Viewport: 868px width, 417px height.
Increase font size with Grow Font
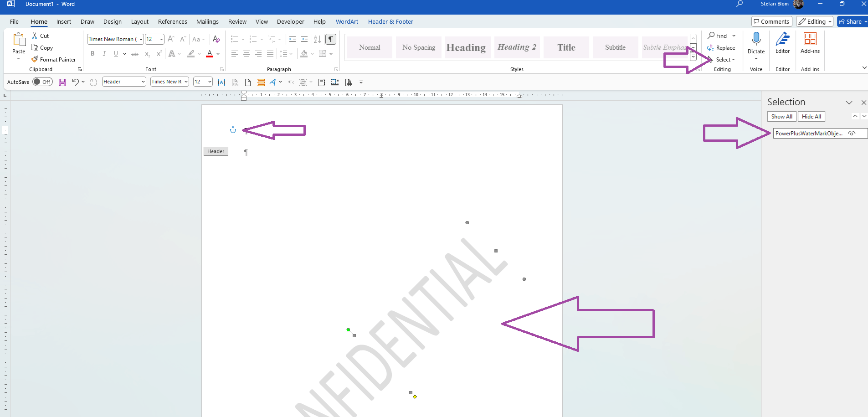(x=171, y=39)
